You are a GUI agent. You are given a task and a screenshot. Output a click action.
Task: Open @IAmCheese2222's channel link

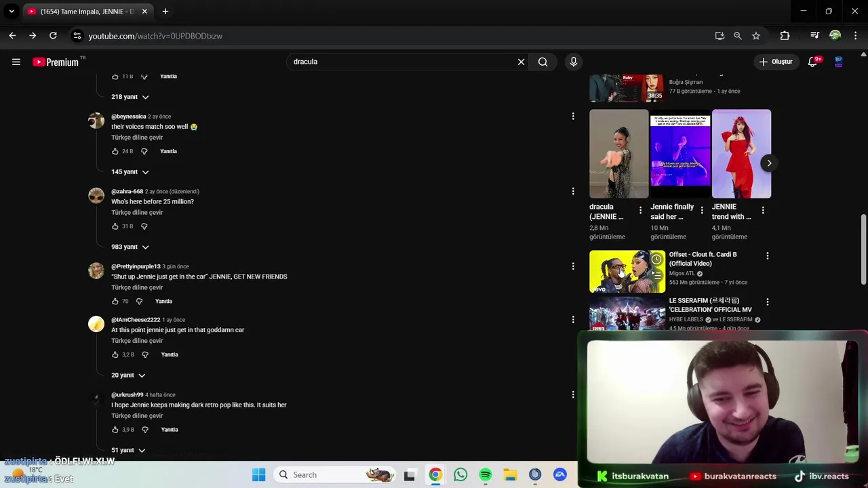[136, 320]
